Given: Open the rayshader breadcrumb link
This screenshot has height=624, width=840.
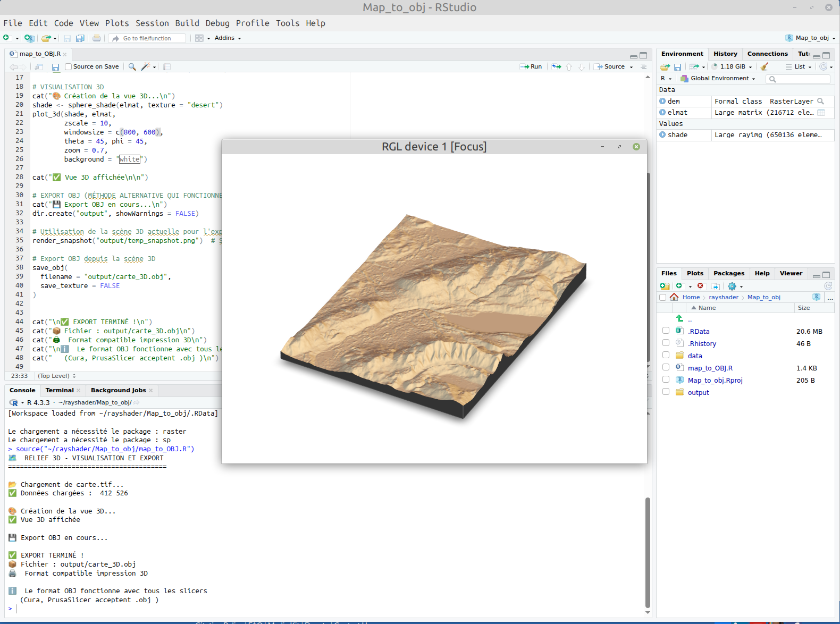Looking at the screenshot, I should 723,297.
